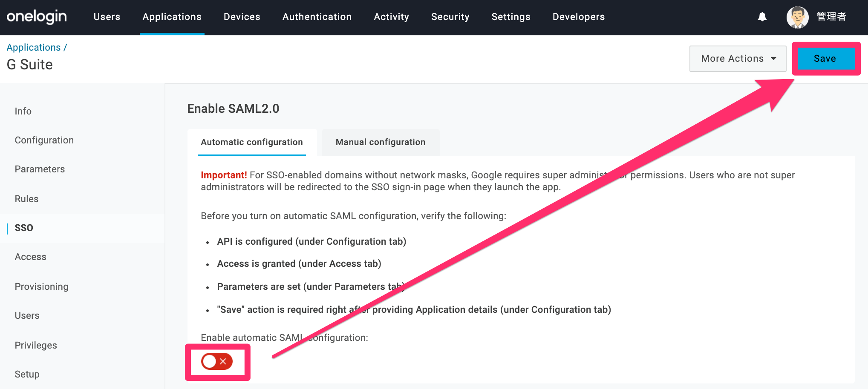This screenshot has width=868, height=389.
Task: Select SSO in the sidebar
Action: 24,228
